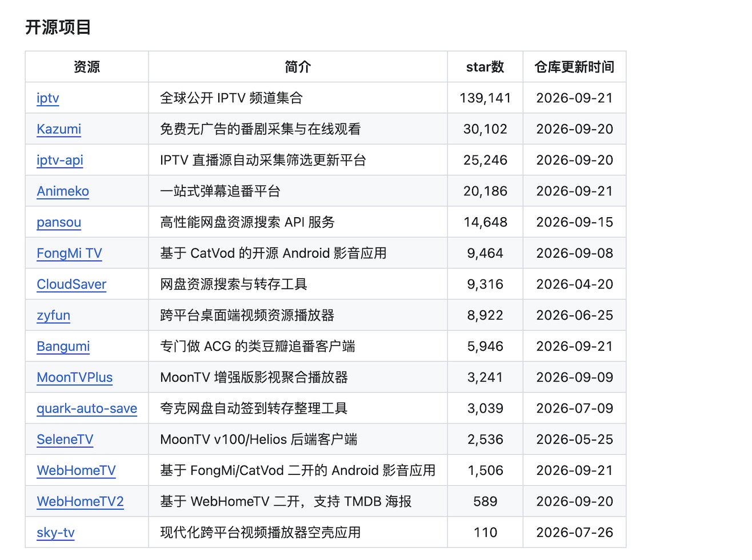
Task: Open the SeleneTV link
Action: coord(65,439)
